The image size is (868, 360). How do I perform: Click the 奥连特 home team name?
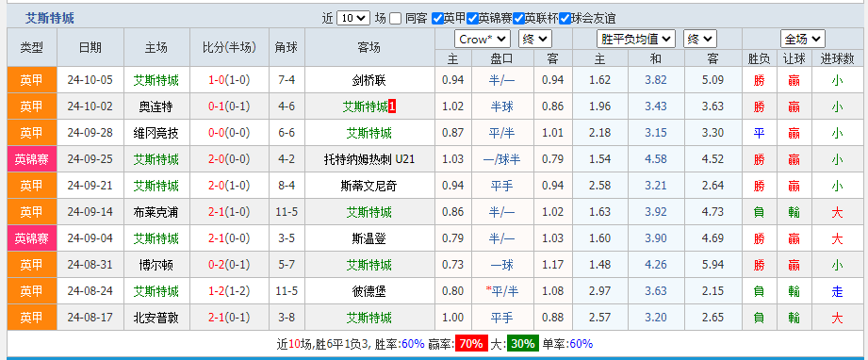(156, 106)
